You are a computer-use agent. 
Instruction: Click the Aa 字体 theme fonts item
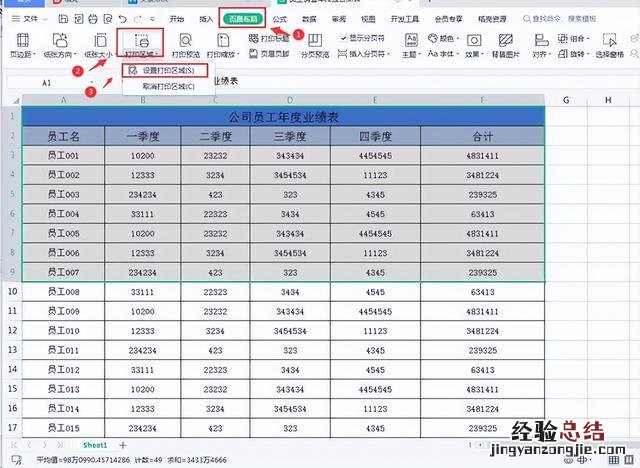(x=443, y=53)
